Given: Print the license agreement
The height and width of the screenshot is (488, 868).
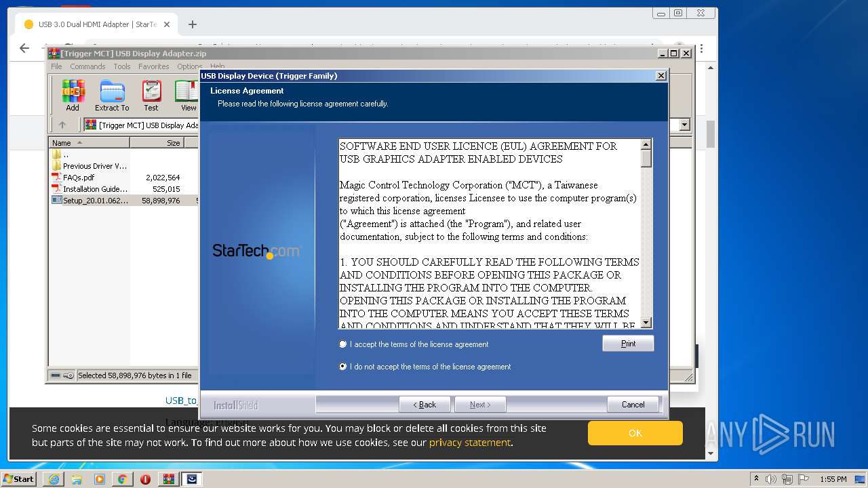Looking at the screenshot, I should pos(628,344).
